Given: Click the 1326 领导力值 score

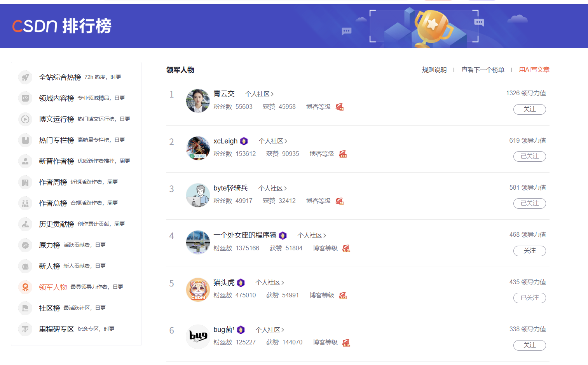Looking at the screenshot, I should (526, 93).
